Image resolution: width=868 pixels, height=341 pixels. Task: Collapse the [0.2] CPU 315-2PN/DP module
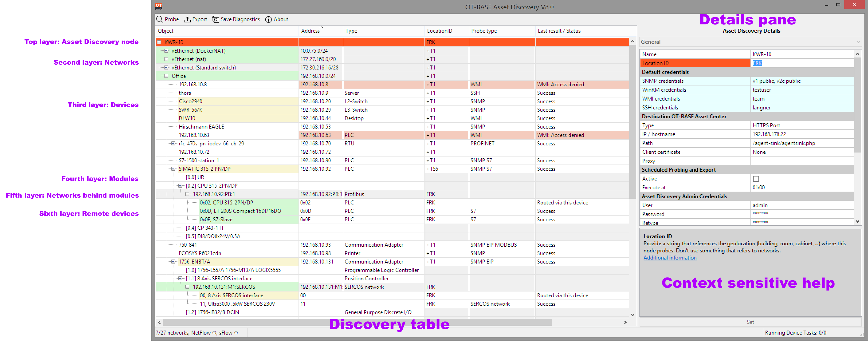[x=180, y=186]
